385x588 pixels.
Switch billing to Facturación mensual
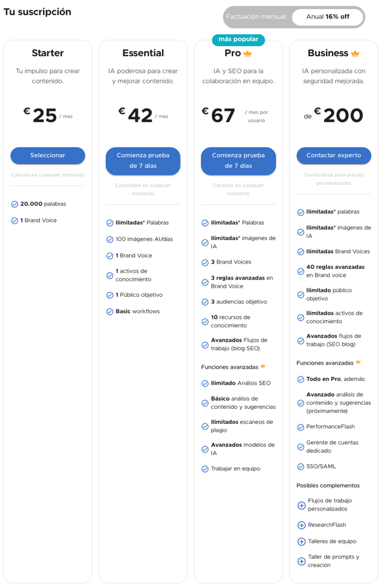[x=256, y=17]
